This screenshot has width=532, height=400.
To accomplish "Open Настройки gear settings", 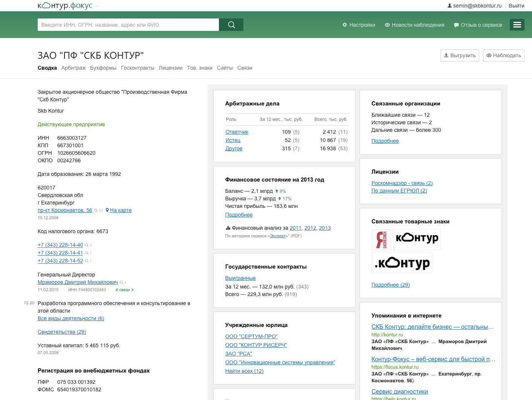I will pyautogui.click(x=359, y=25).
